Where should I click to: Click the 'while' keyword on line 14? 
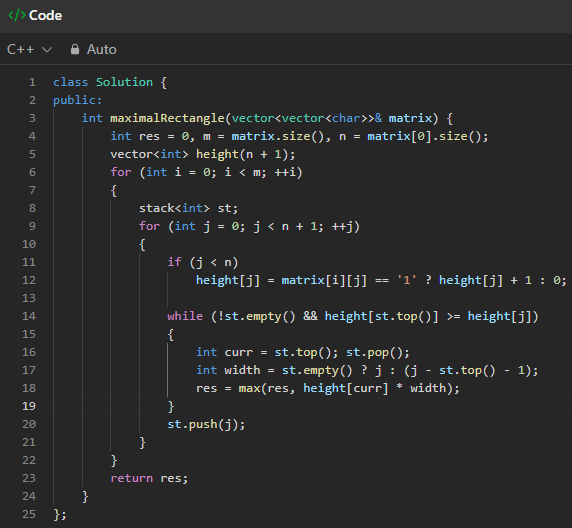pos(185,316)
